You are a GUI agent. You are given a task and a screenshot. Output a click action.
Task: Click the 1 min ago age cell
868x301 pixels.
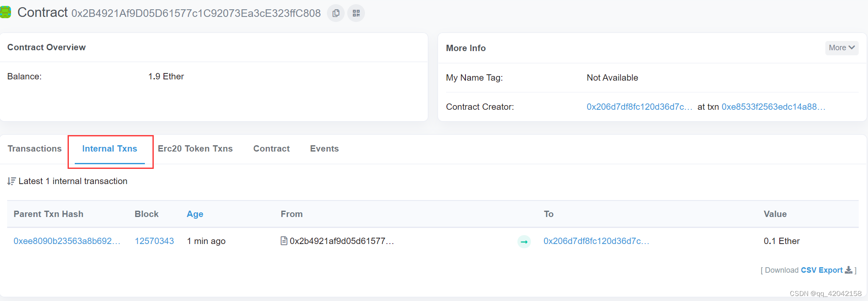pos(206,241)
